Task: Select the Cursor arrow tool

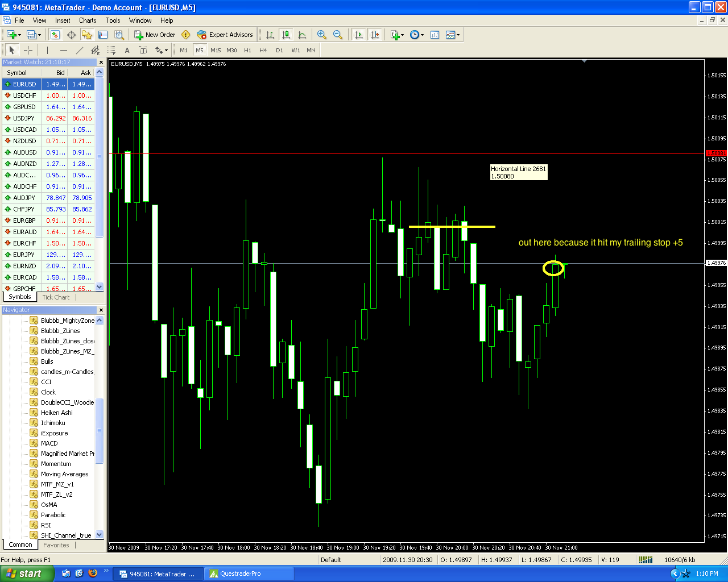Action: point(12,50)
